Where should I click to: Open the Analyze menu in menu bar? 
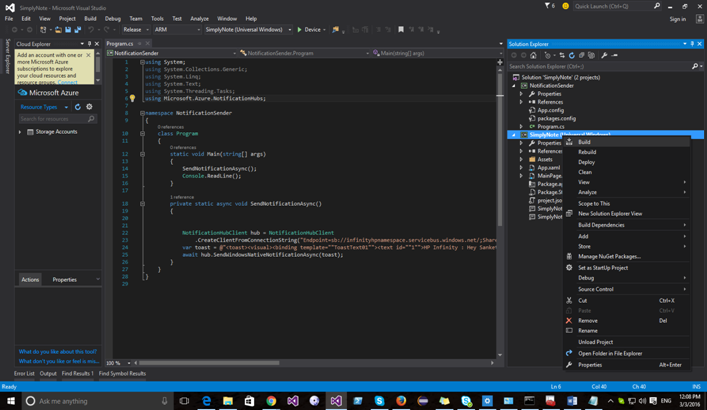(x=199, y=18)
